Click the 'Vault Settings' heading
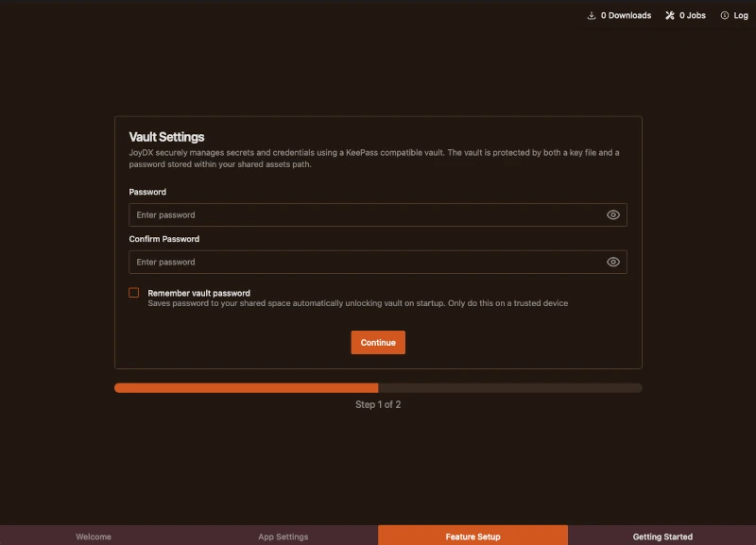Image resolution: width=756 pixels, height=545 pixels. click(166, 137)
